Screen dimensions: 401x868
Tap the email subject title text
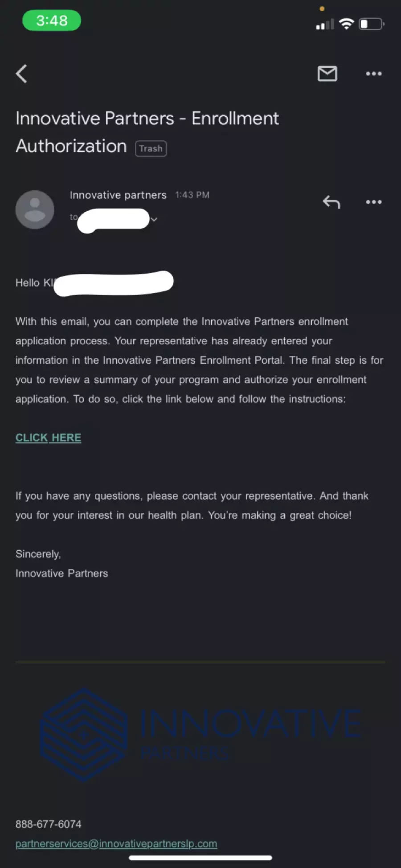147,132
